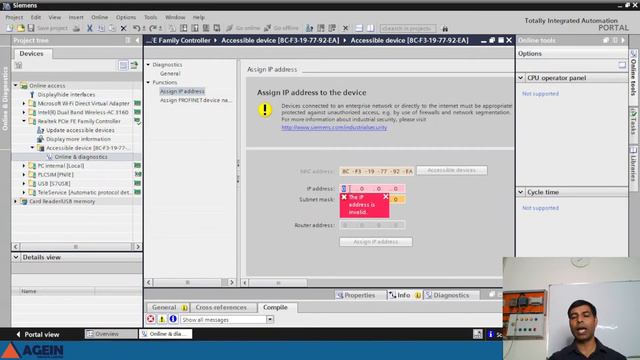The width and height of the screenshot is (640, 360).
Task: Click the Print toolbar icon
Action: (x=76, y=28)
